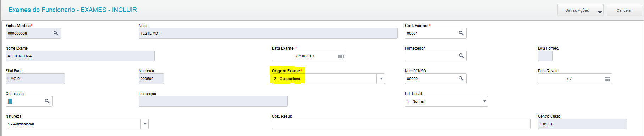The width and height of the screenshot is (644, 136).
Task: Click the Descrição disabled field
Action: tap(213, 101)
